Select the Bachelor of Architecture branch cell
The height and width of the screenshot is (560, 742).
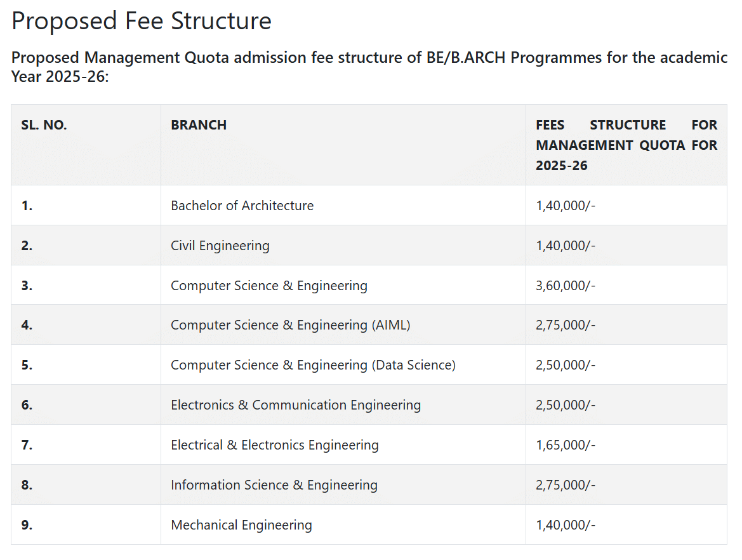tap(242, 206)
